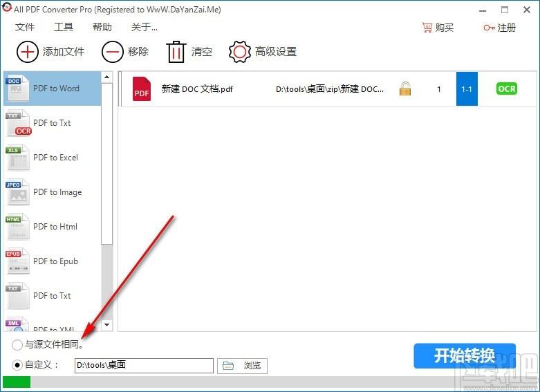Open the 关于... menu
Viewport: 540px width, 392px height.
point(145,27)
